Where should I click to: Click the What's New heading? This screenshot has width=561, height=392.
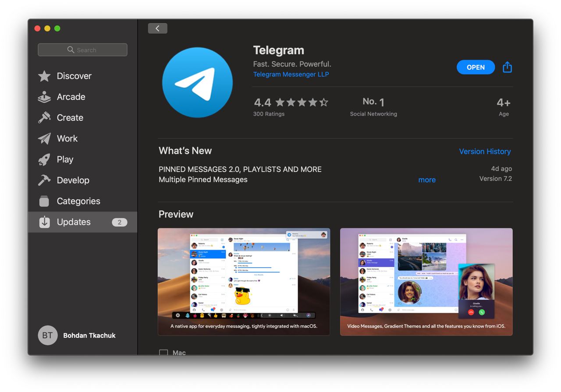point(185,151)
